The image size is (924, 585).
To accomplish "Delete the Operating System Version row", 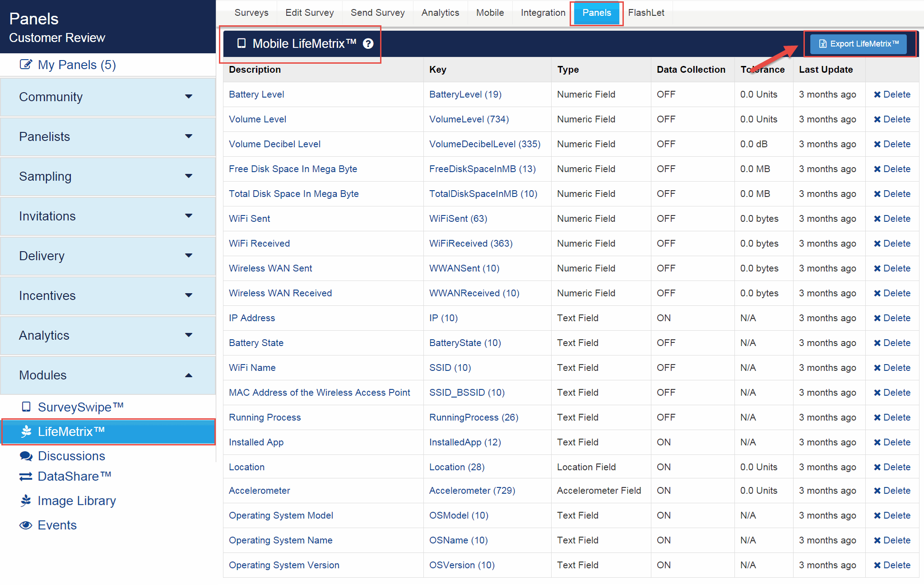I will click(892, 565).
